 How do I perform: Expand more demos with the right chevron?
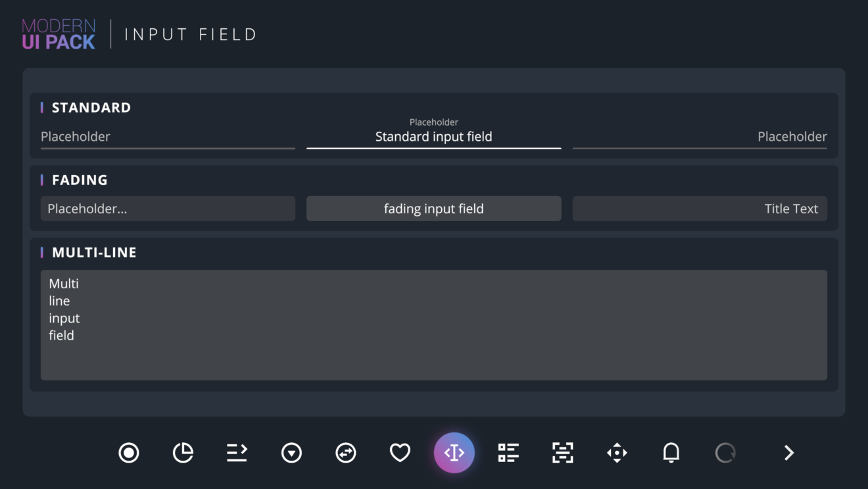point(788,453)
